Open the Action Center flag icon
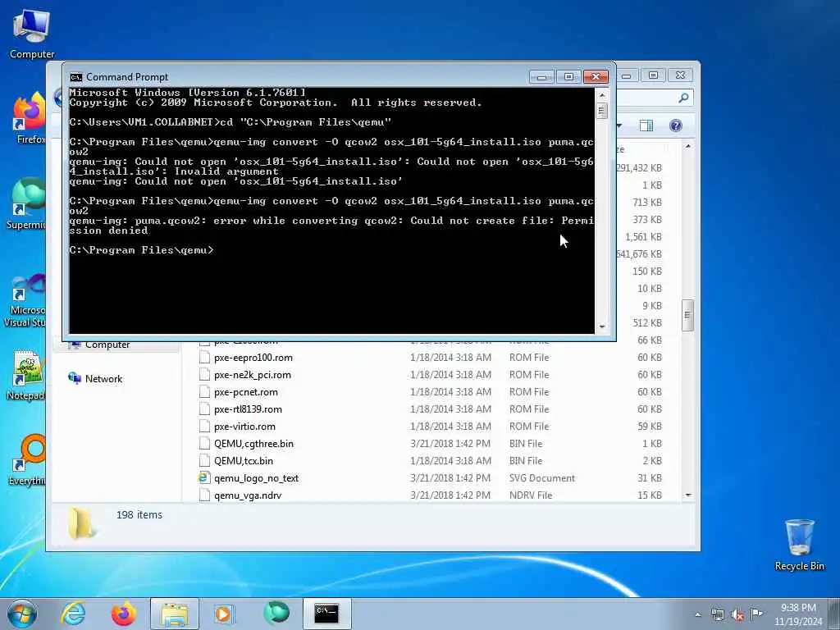The width and height of the screenshot is (840, 630). coord(756,614)
